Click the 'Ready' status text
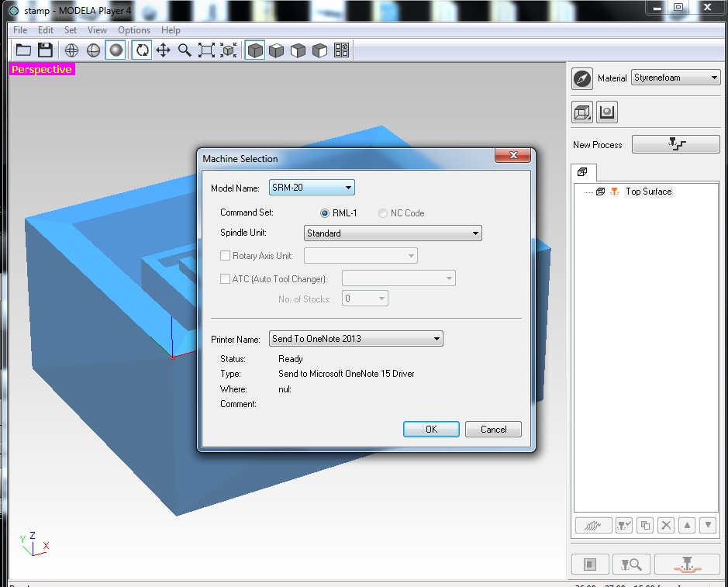 [x=291, y=359]
